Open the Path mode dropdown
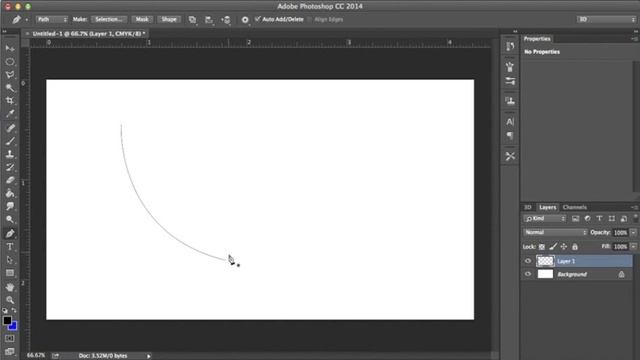640x360 pixels. (51, 19)
